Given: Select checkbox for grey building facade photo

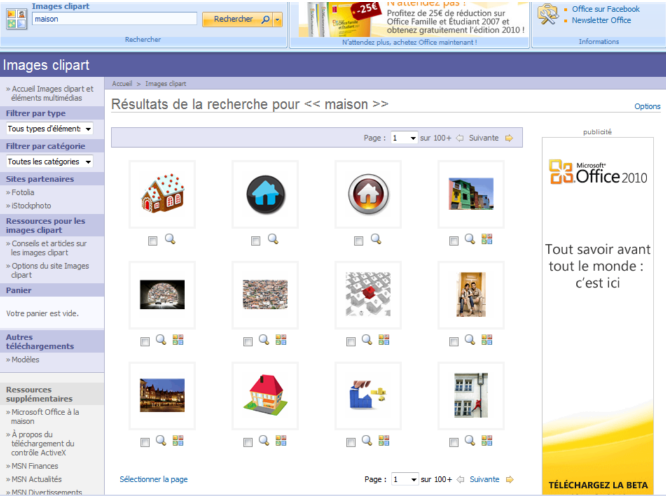Looking at the screenshot, I should tap(454, 443).
